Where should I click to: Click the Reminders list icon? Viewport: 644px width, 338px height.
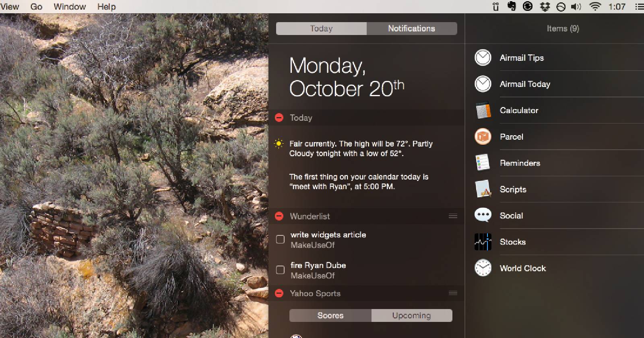(483, 163)
